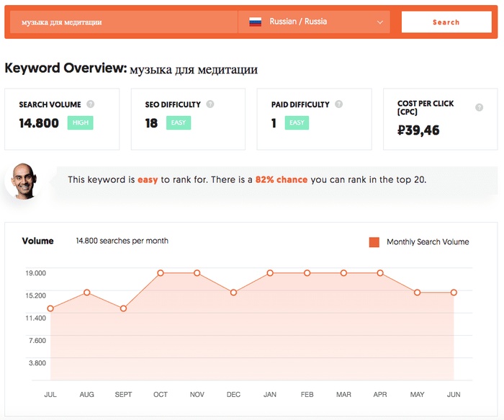Viewport: 504px width, 420px height.
Task: Select the SEPT data point on chart
Action: (123, 309)
